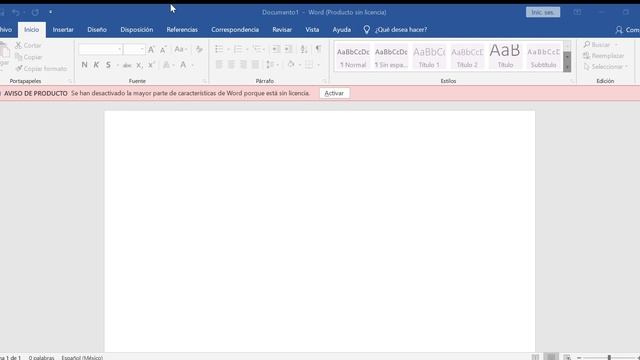Click the Redo arrow in quick access toolbar

pyautogui.click(x=35, y=12)
